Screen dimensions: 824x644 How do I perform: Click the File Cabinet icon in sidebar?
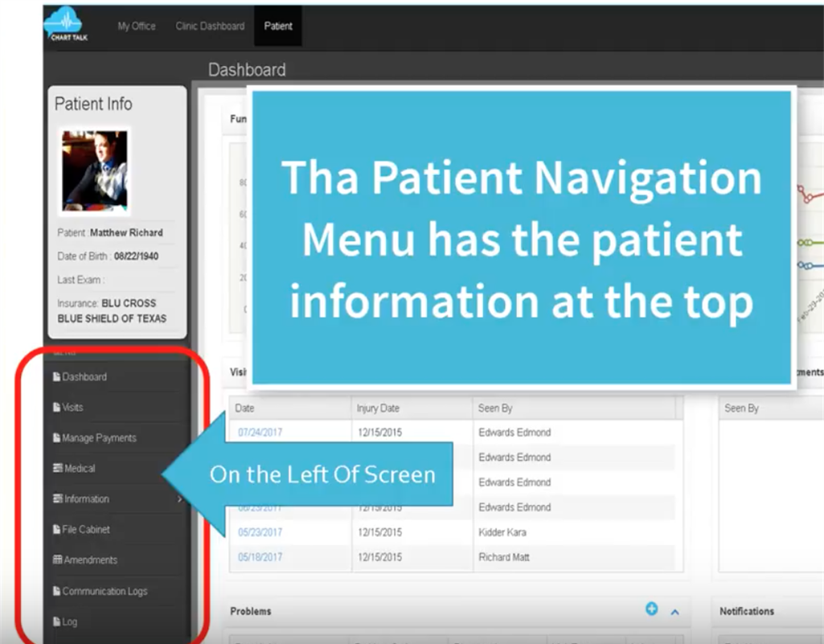pyautogui.click(x=56, y=529)
